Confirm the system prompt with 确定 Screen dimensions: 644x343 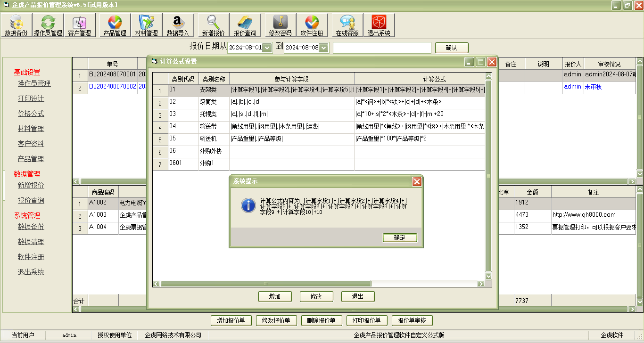400,238
